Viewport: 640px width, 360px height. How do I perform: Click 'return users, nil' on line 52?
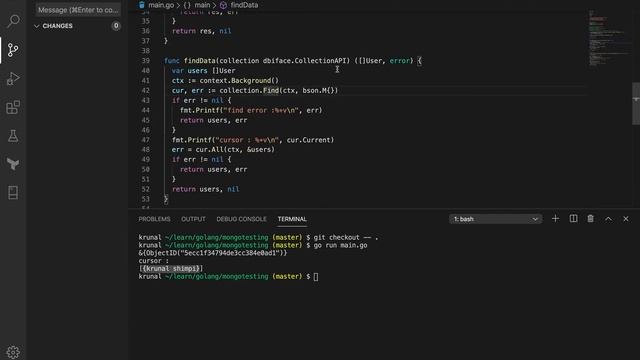click(x=206, y=189)
